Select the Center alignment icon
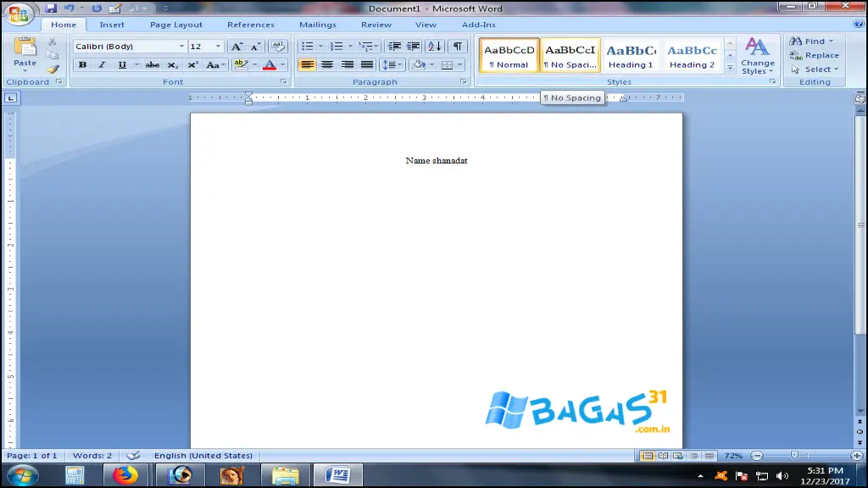This screenshot has width=868, height=488. pos(327,64)
